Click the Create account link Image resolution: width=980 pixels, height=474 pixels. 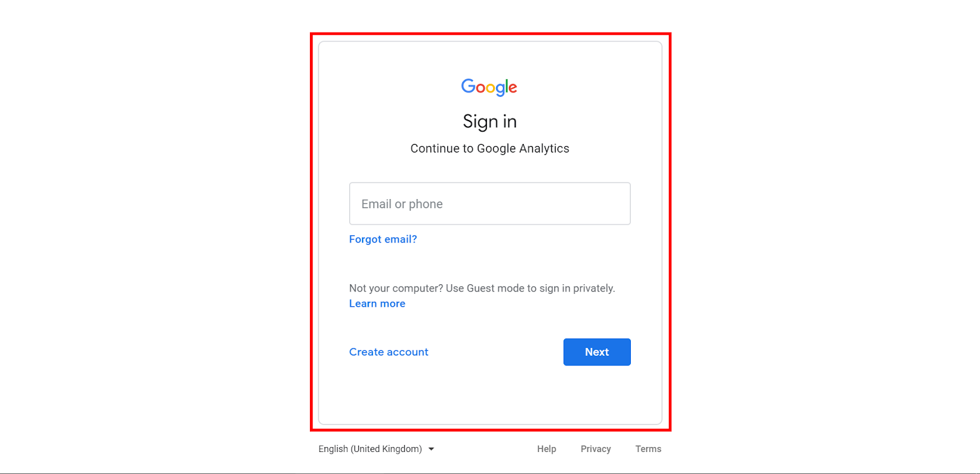(x=388, y=352)
